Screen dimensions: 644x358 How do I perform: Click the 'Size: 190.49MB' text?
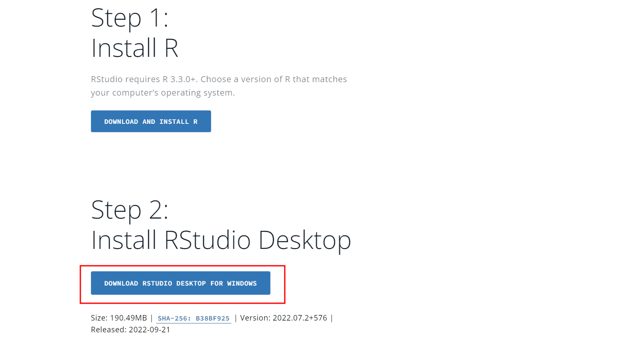(x=119, y=318)
